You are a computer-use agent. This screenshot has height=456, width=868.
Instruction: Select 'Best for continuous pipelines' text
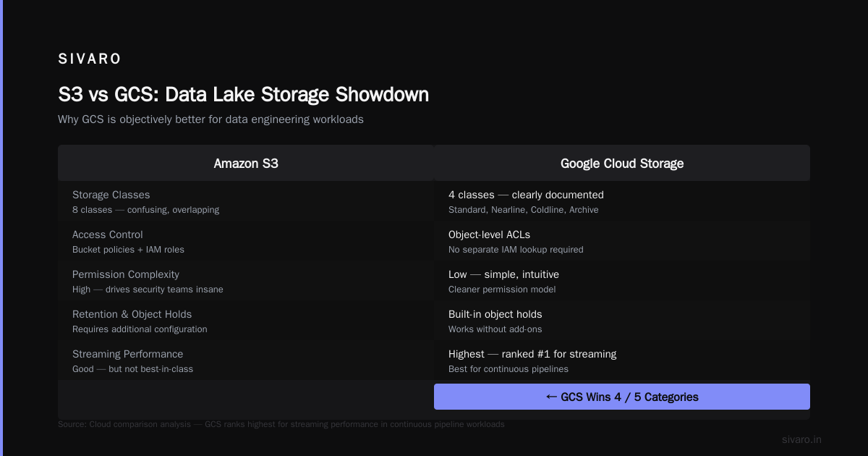click(x=509, y=369)
